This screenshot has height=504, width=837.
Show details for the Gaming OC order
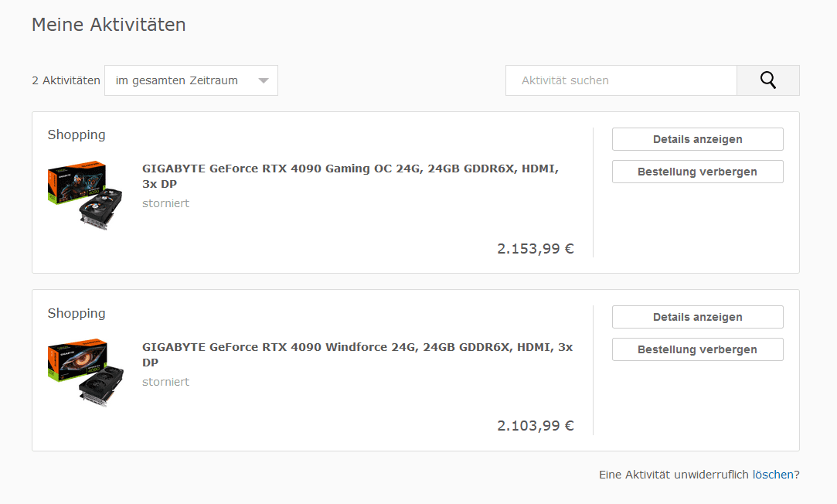697,139
